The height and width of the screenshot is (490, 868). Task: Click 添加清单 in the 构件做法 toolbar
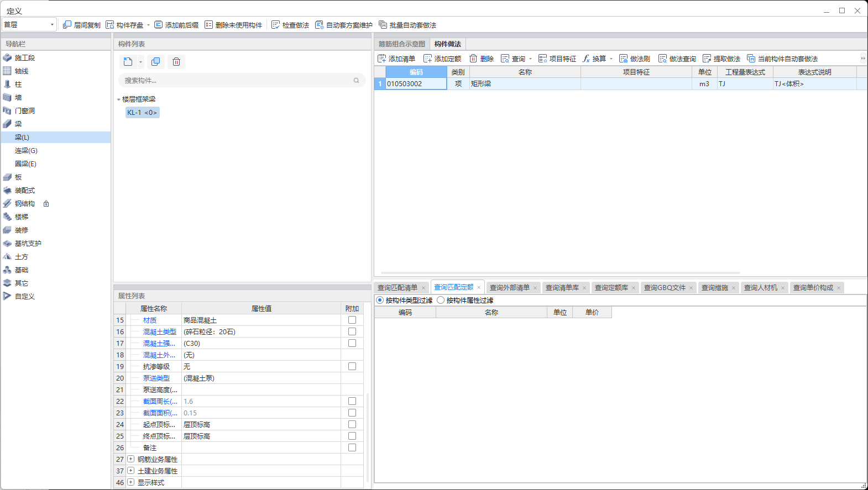pos(396,59)
